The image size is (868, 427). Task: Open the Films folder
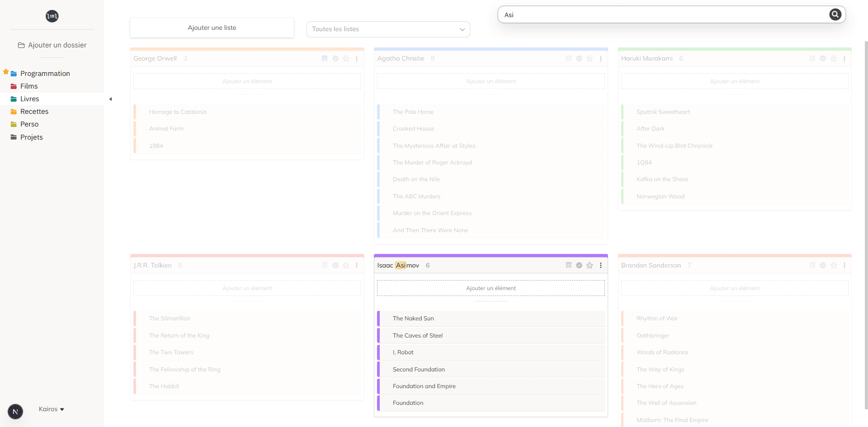(x=29, y=86)
